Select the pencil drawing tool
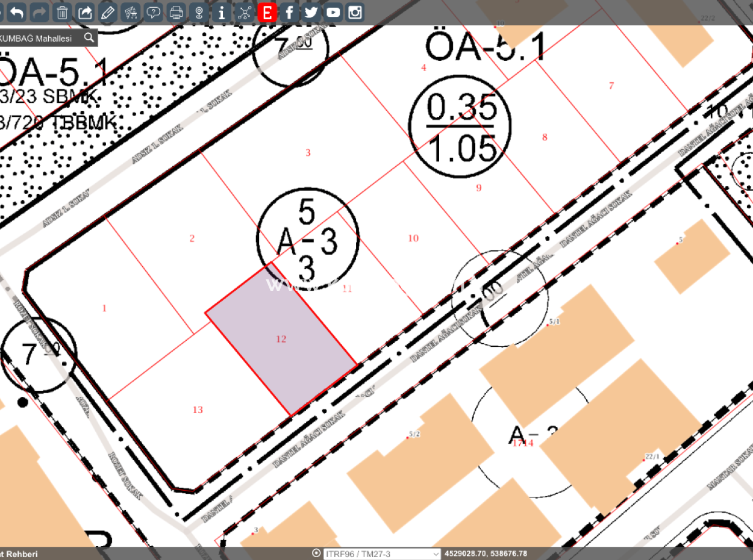Image resolution: width=753 pixels, height=560 pixels. tap(108, 12)
